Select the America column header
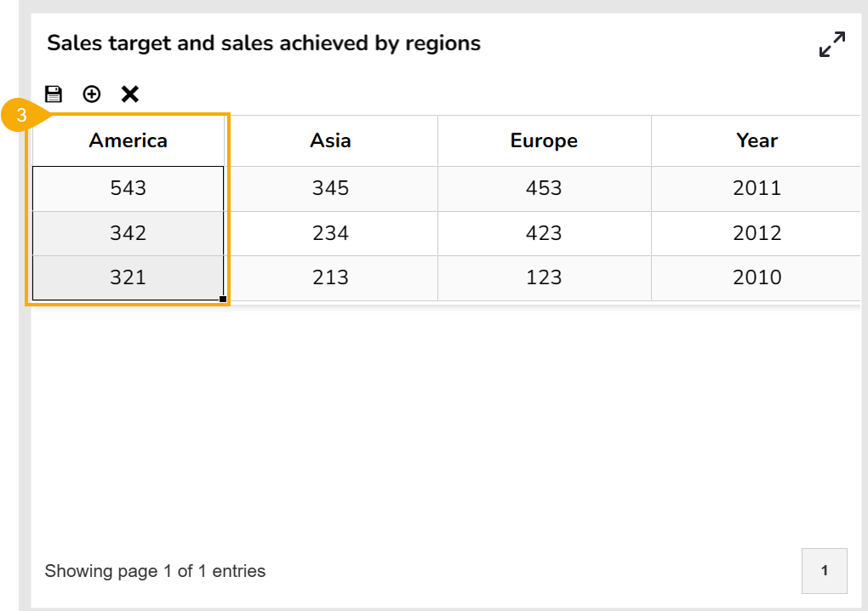This screenshot has height=611, width=868. (x=128, y=140)
